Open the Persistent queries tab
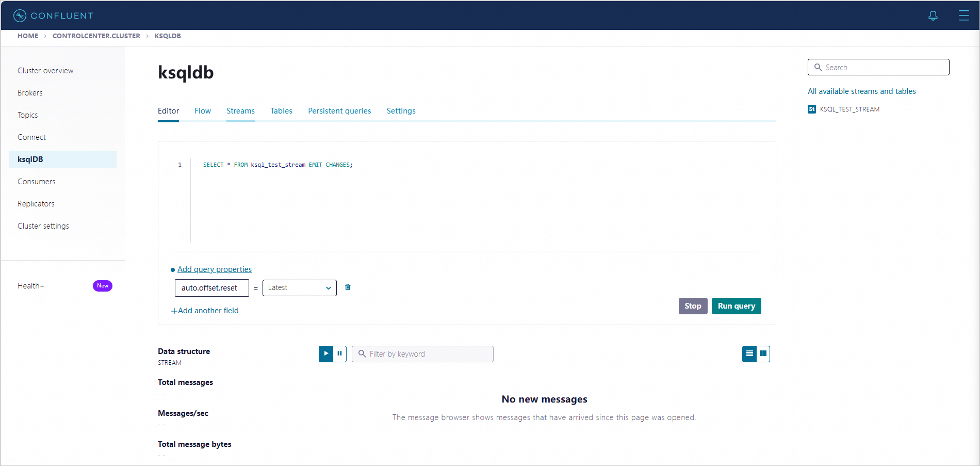This screenshot has height=466, width=980. (339, 111)
